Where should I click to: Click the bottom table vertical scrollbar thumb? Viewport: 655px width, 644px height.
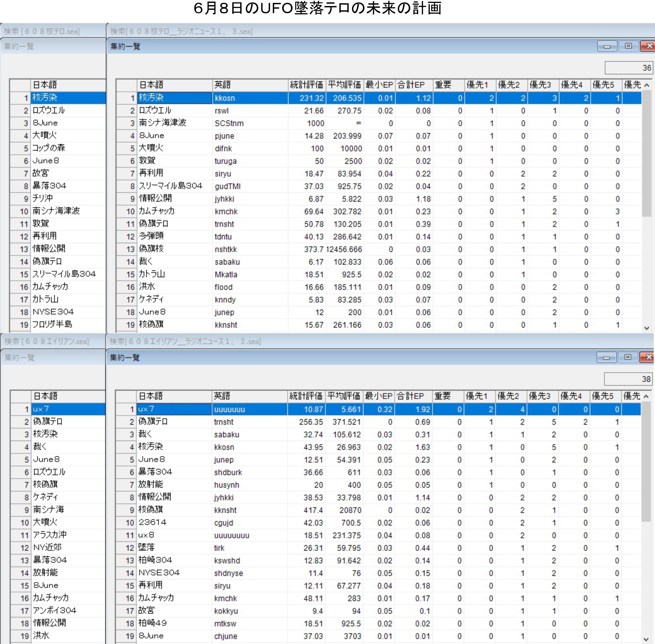click(646, 462)
